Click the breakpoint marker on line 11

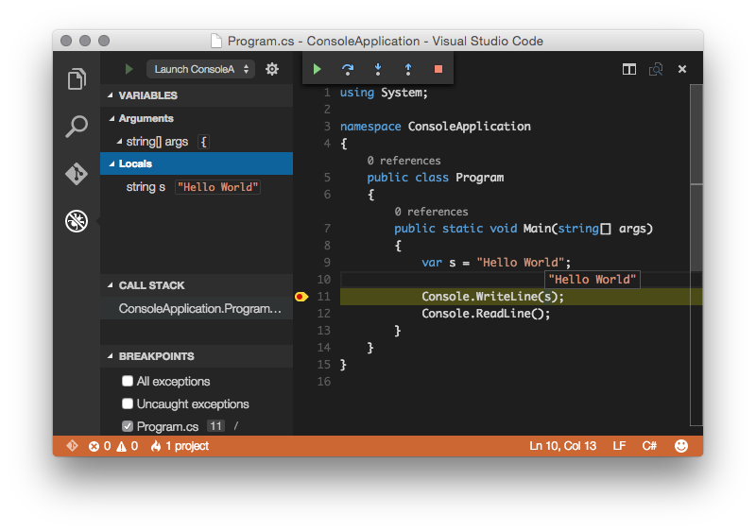click(301, 297)
